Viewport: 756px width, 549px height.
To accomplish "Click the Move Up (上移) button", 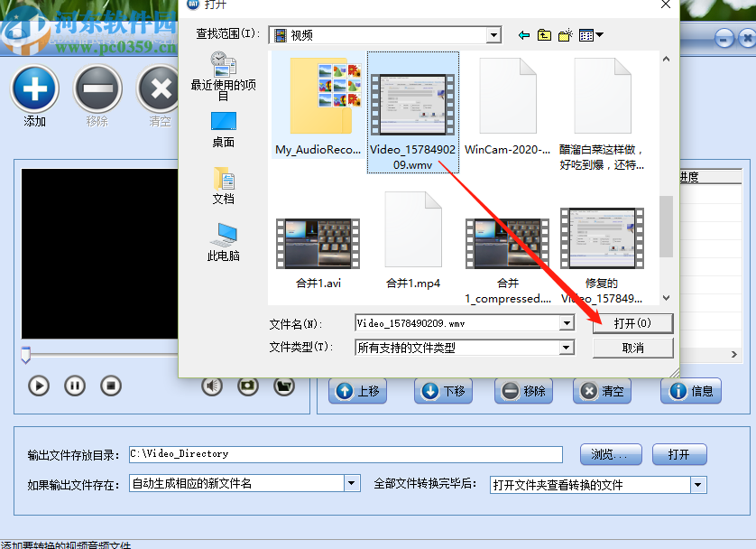I will click(357, 391).
